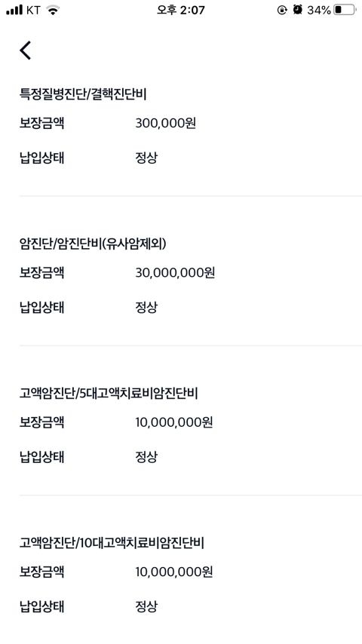Select the 암진단/암진단비(유사암제외) heading
This screenshot has width=362, height=644.
click(93, 244)
